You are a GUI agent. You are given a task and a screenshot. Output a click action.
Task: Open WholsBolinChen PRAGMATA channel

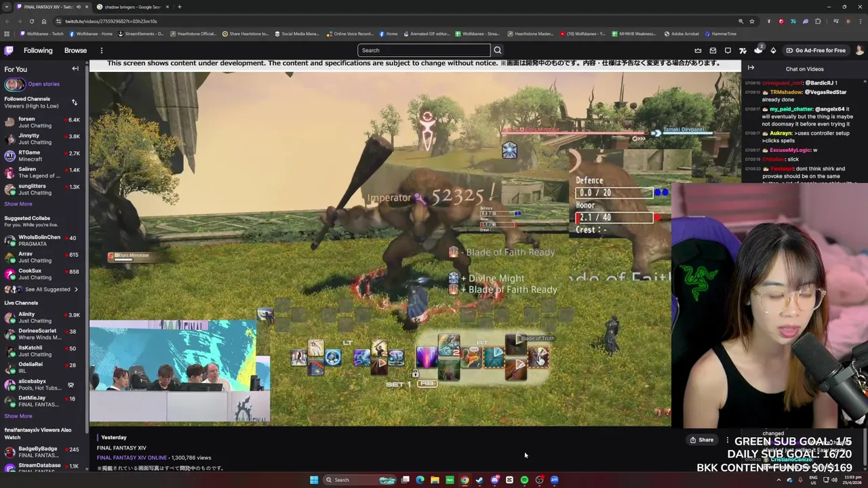pos(42,241)
